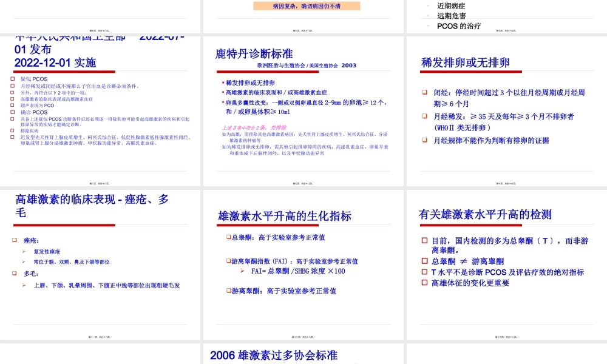The image size is (607, 364).
Task: Select the bullet marker next to 确诊 PCOS
Action: [12, 112]
